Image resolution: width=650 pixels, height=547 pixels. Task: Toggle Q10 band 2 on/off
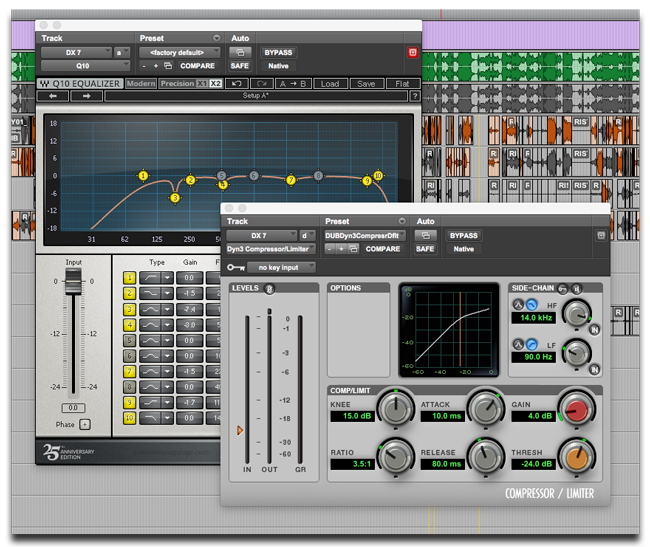129,293
